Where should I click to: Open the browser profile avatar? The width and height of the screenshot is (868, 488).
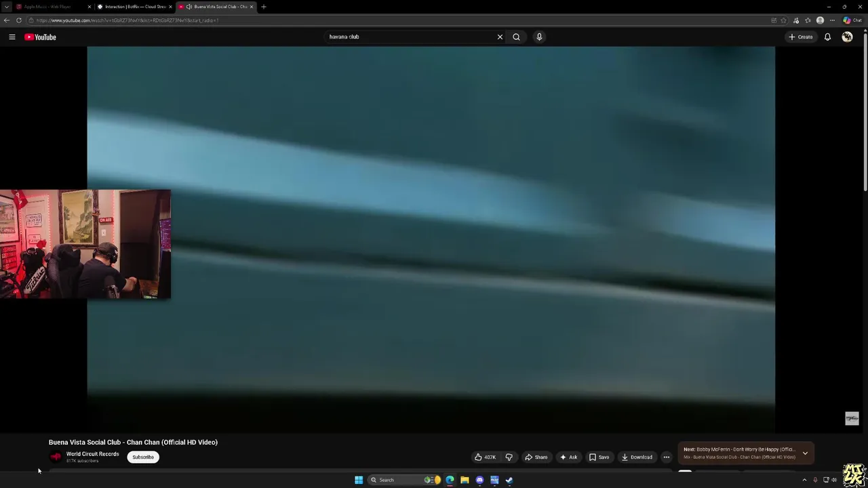click(x=820, y=20)
